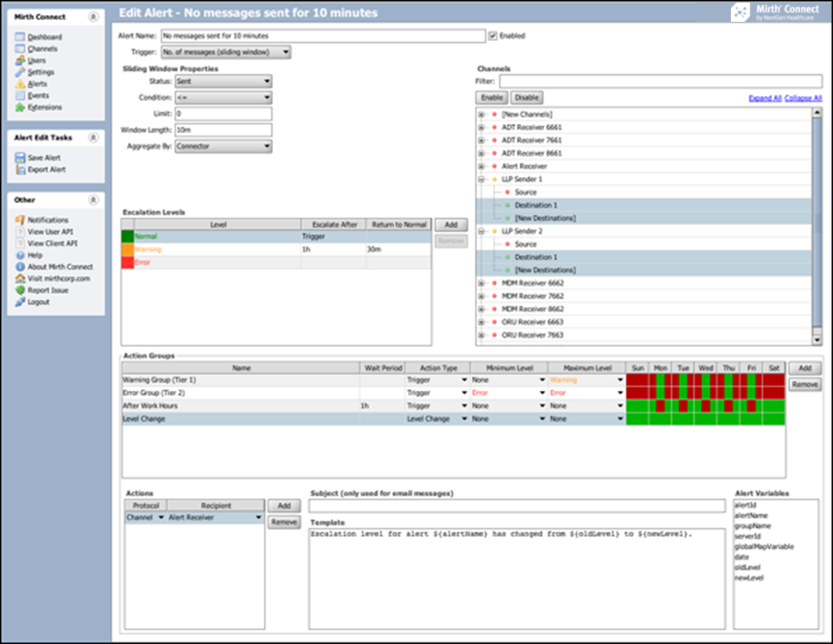Open the Extensions puzzle icon

[20, 107]
